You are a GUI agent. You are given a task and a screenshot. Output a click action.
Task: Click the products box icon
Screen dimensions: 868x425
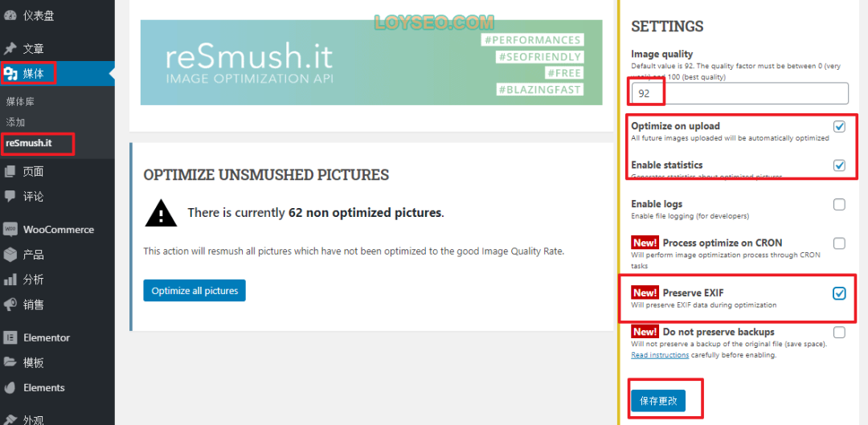coord(10,255)
